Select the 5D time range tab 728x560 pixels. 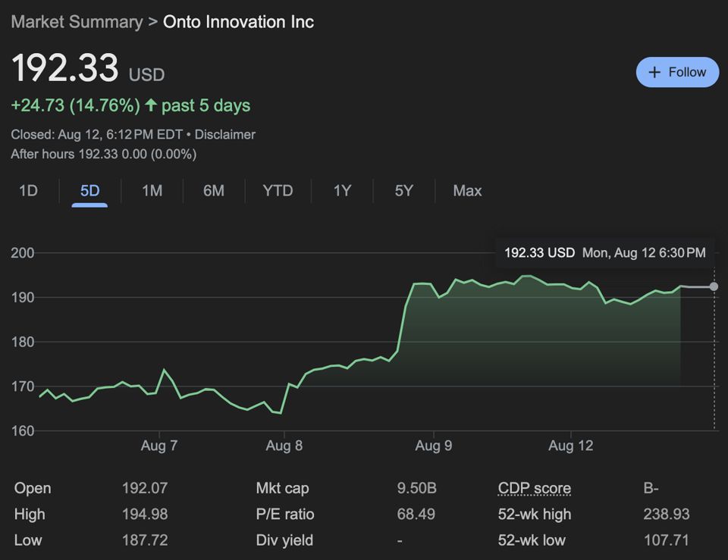(x=89, y=191)
